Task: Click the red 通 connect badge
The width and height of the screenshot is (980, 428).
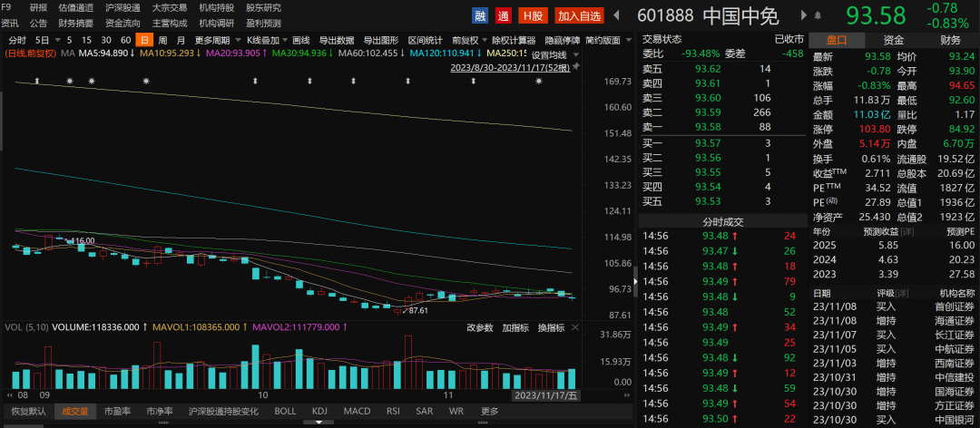Action: pos(503,15)
